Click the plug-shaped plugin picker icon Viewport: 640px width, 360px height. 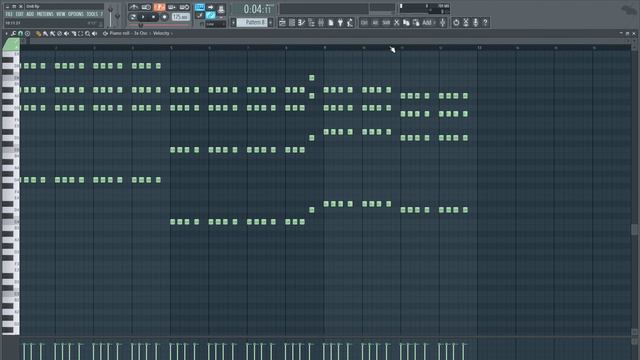[340, 22]
